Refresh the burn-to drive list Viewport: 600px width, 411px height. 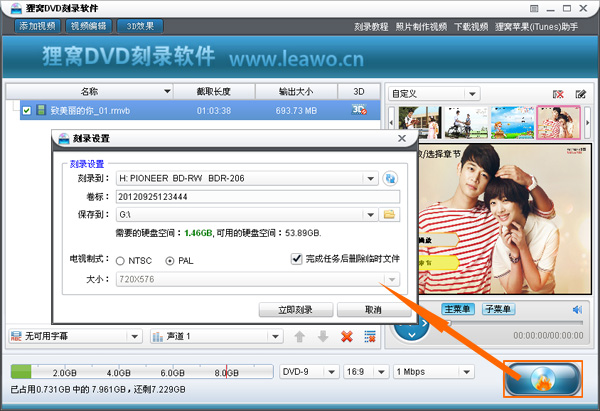pyautogui.click(x=391, y=178)
